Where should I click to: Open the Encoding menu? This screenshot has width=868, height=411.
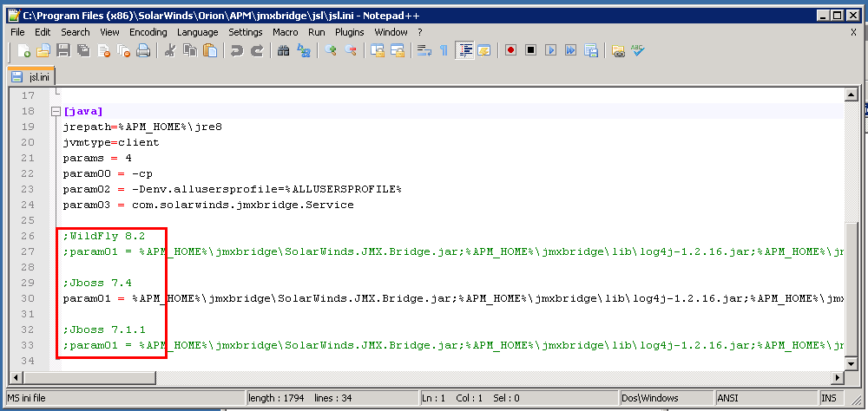tap(148, 32)
